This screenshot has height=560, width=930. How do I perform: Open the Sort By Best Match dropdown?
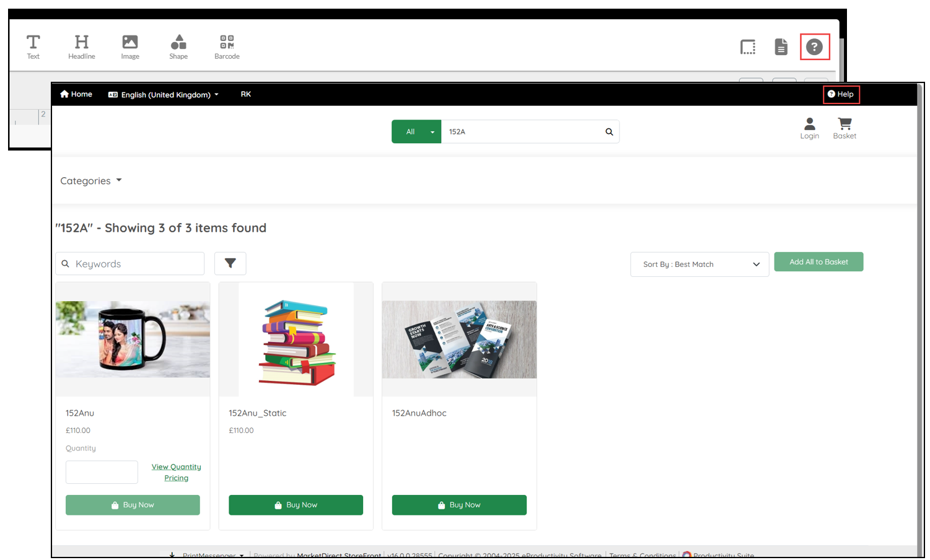pos(700,265)
